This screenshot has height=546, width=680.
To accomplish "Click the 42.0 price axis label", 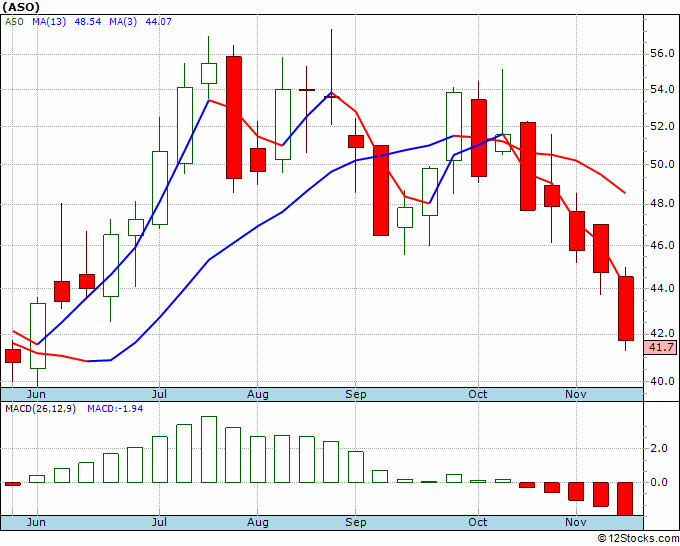I will (x=662, y=333).
